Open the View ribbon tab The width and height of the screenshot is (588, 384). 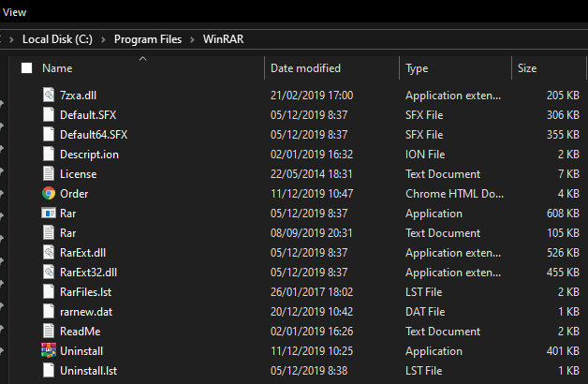15,12
